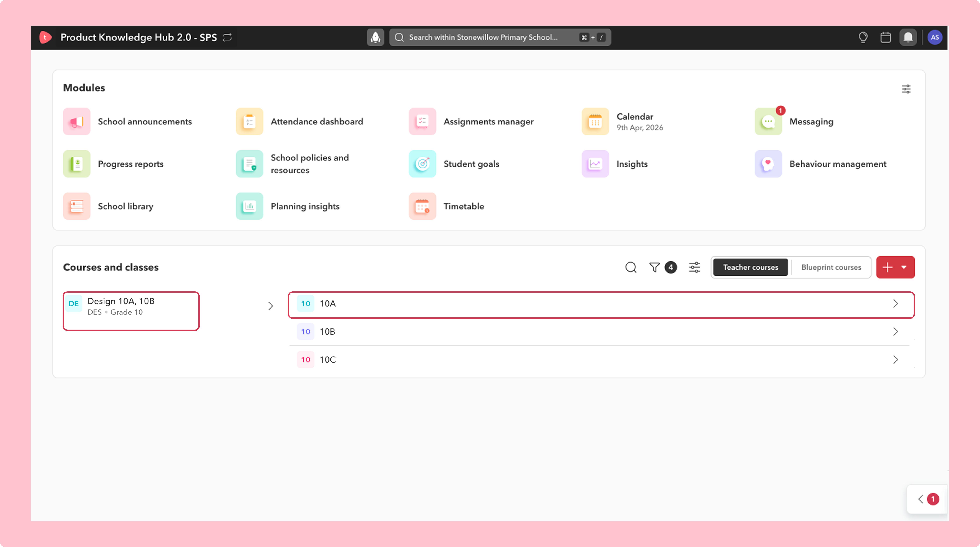Open the courses filter funnel icon
The width and height of the screenshot is (980, 547).
(x=654, y=267)
